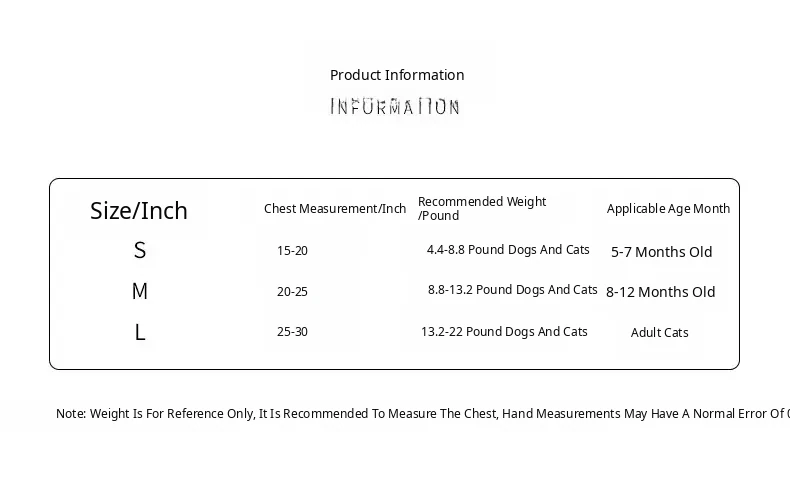Click the Chest Measurement/Inch column header
Image resolution: width=790 pixels, height=483 pixels.
[335, 209]
